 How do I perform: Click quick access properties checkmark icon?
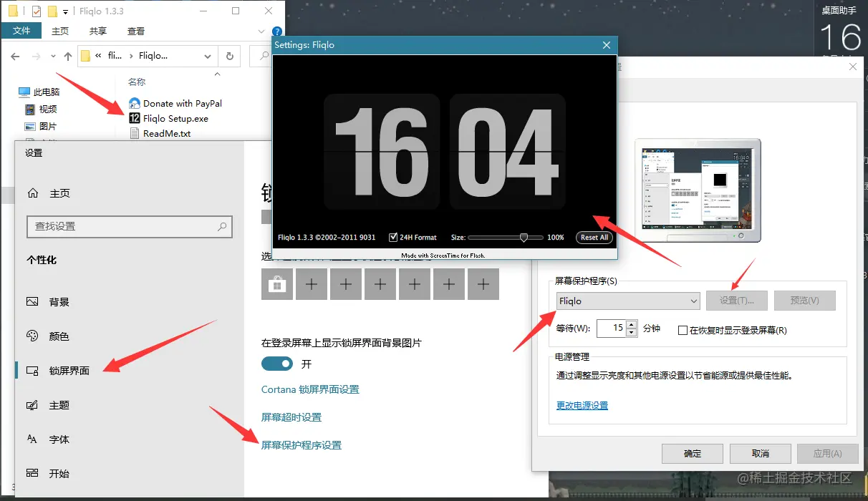point(37,11)
